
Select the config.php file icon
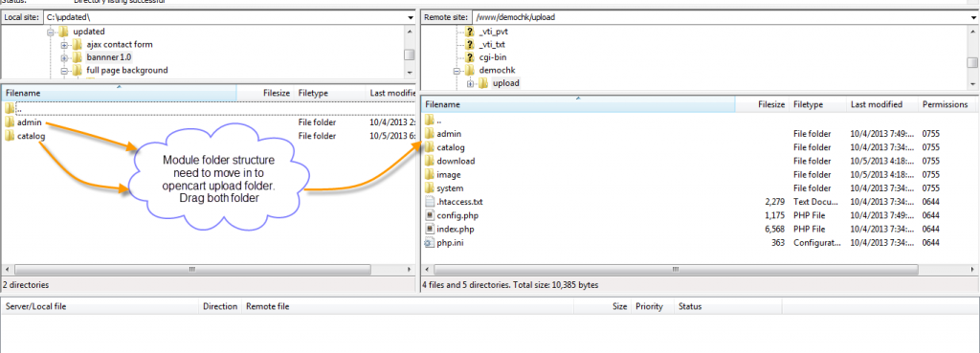coord(430,215)
